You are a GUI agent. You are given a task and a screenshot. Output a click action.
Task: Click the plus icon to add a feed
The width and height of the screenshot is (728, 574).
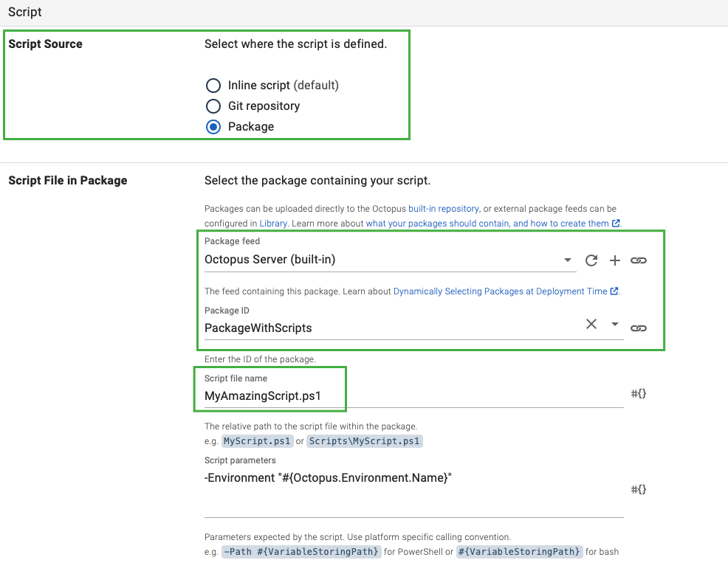click(614, 260)
